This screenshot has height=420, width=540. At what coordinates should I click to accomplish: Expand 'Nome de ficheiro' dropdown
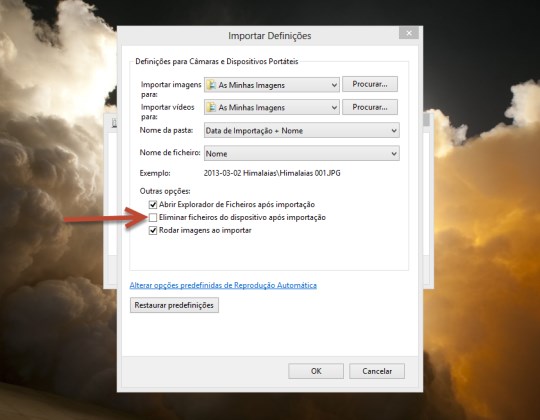click(302, 154)
